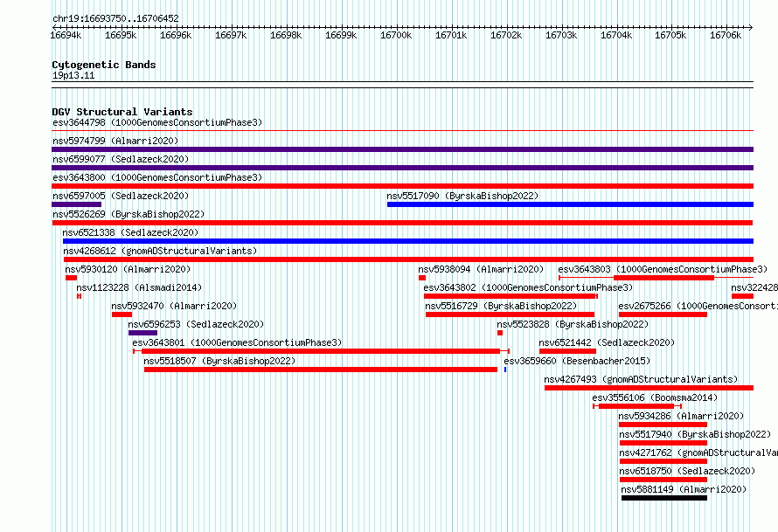Click the nsv5938094 Almarri2020 label
Image resolution: width=778 pixels, height=532 pixels.
[x=481, y=269]
